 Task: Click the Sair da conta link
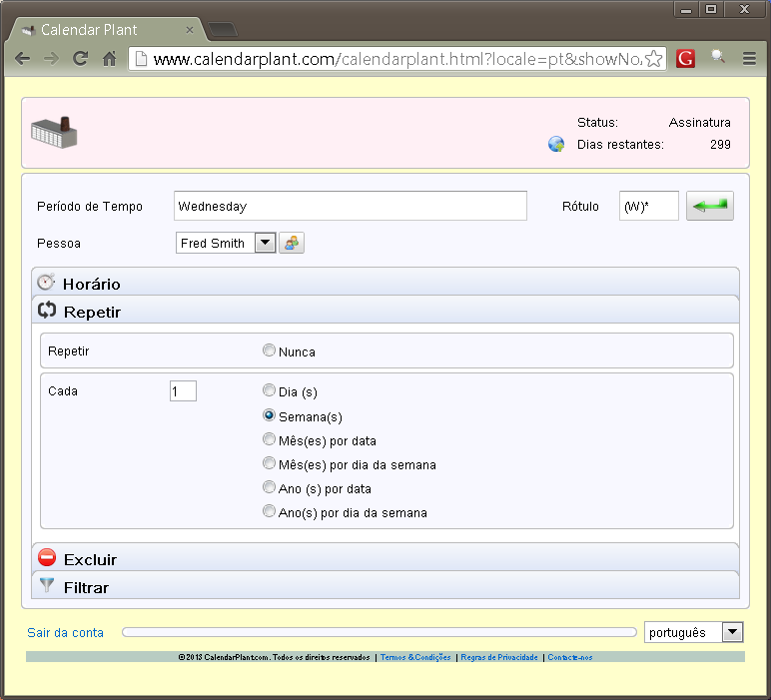pyautogui.click(x=65, y=632)
